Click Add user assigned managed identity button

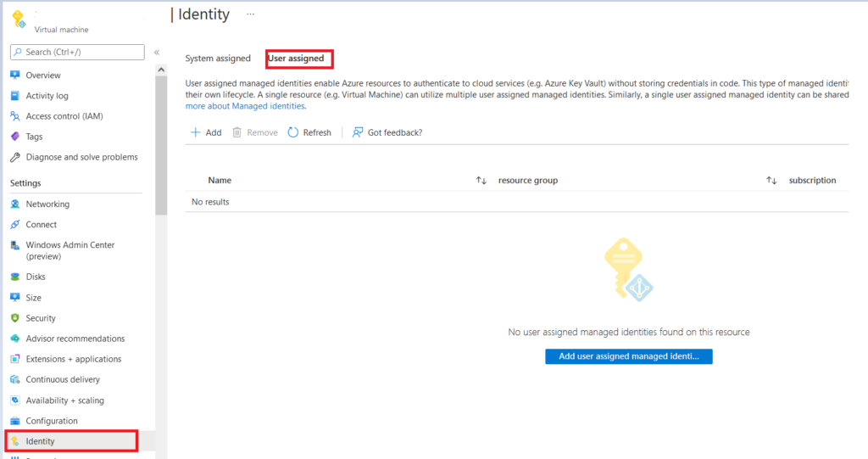(629, 356)
